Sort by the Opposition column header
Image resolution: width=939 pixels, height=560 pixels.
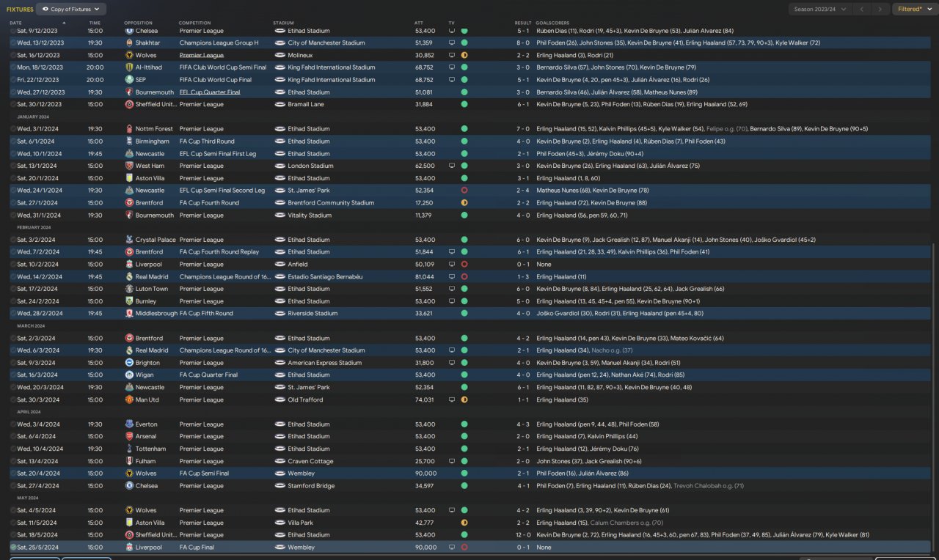139,23
